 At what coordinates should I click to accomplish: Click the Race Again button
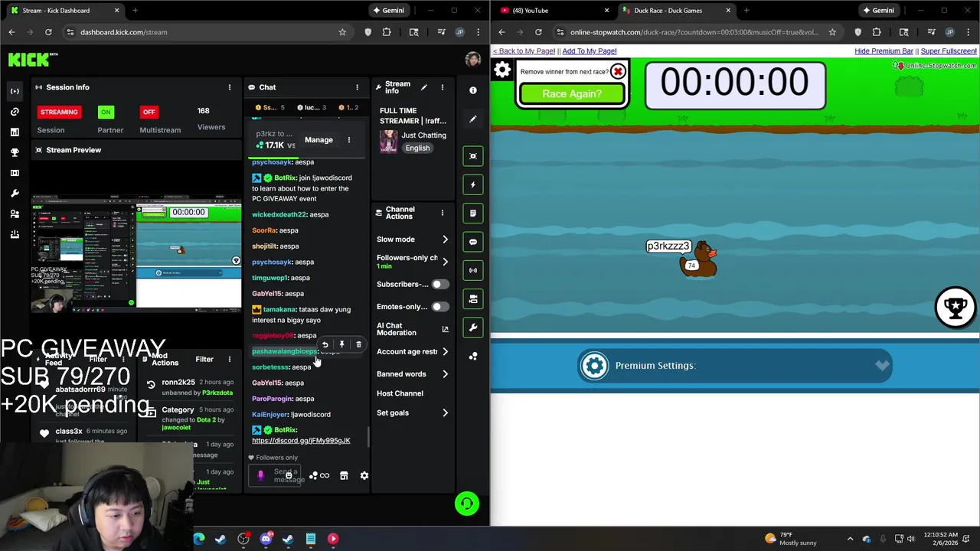tap(572, 93)
